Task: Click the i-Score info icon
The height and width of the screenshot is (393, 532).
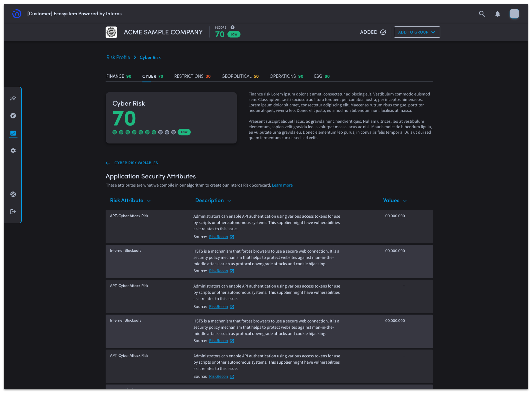Action: click(233, 27)
